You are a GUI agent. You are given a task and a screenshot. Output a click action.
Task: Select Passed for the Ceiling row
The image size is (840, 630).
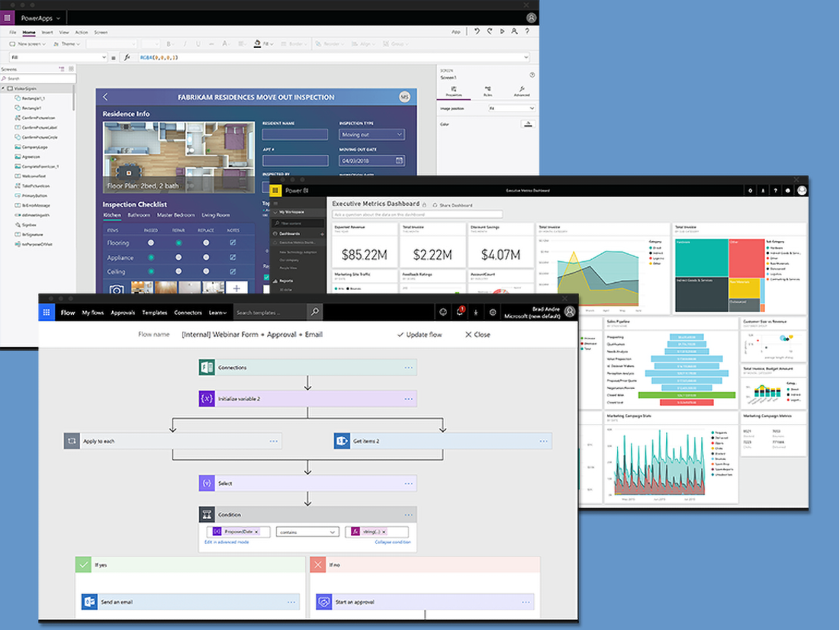151,271
